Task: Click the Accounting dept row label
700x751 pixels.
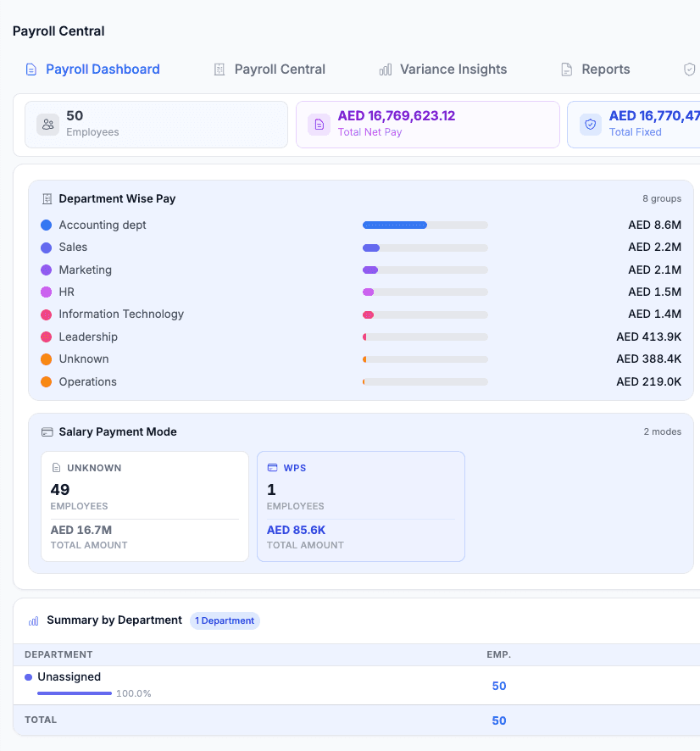Action: tap(103, 225)
